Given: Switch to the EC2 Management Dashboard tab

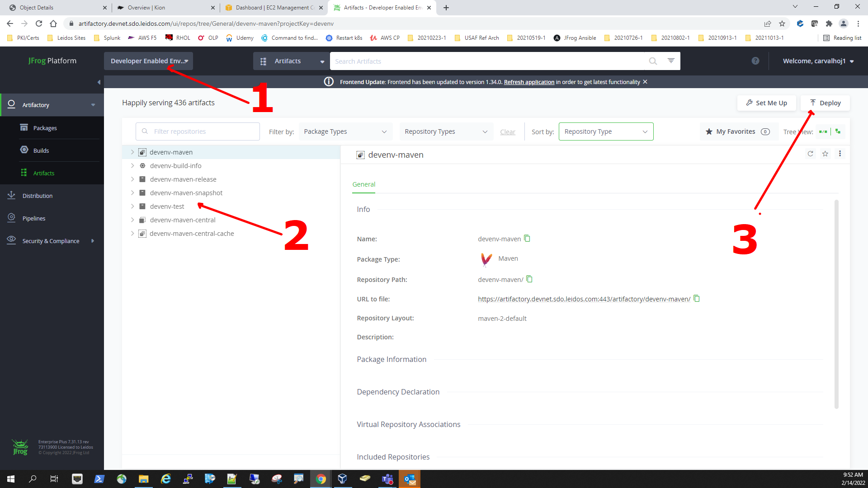Looking at the screenshot, I should pyautogui.click(x=274, y=8).
